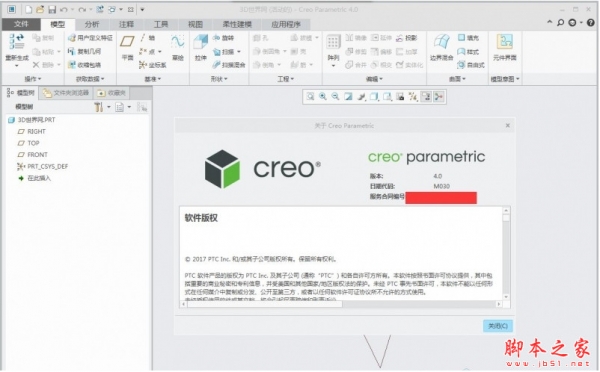The height and width of the screenshot is (372, 600).
Task: Expand the Shapes (形状) group dropdown
Action: (x=219, y=79)
